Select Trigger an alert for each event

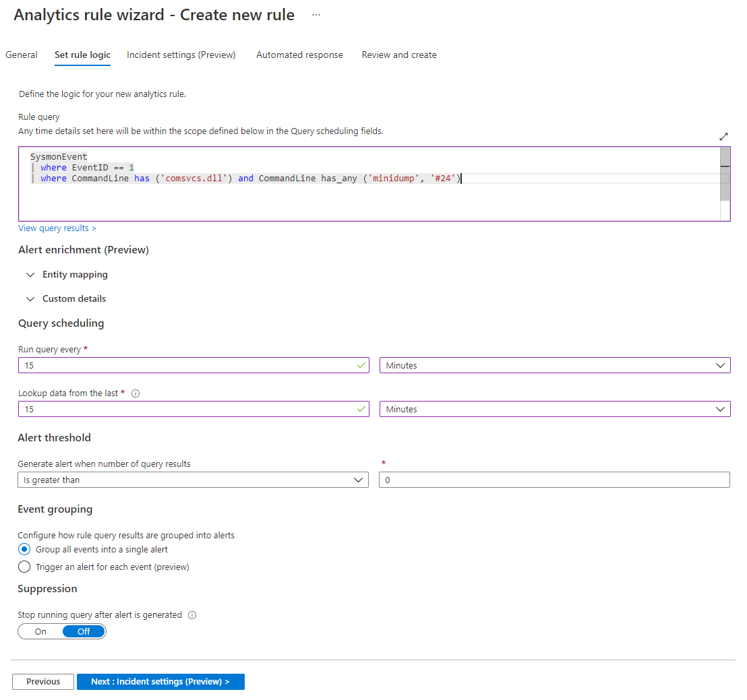(x=24, y=567)
